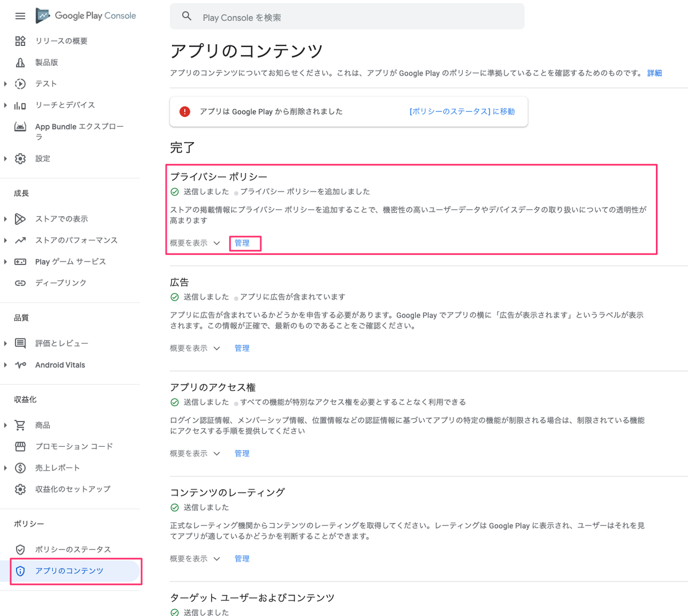Click the Android Vitals pulse icon
Screen dimensions: 688x616
[20, 365]
